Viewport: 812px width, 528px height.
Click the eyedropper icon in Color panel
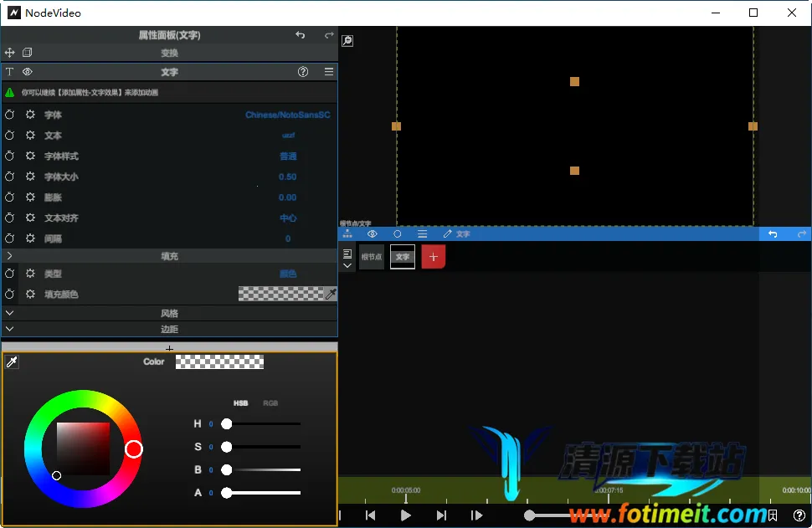click(x=12, y=361)
